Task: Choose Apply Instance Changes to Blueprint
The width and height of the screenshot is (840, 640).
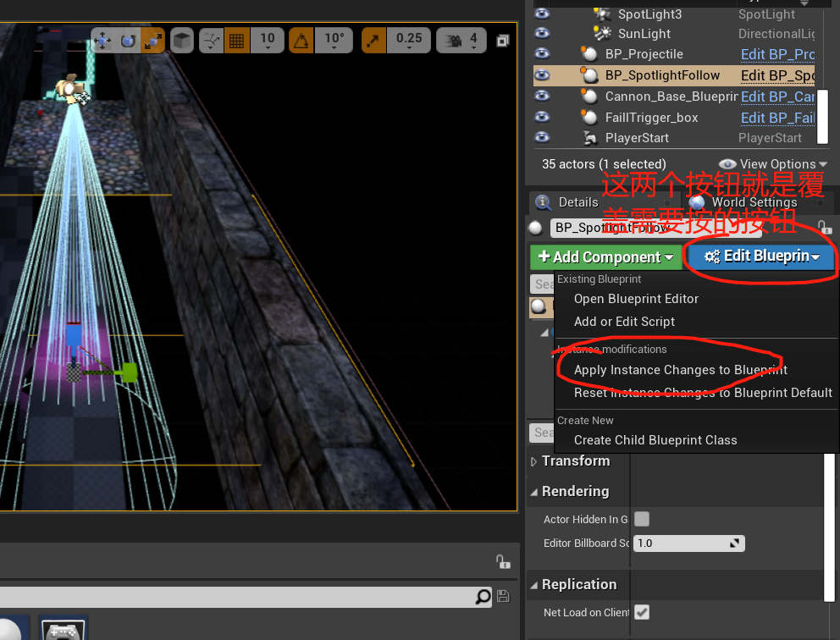Action: (x=680, y=370)
